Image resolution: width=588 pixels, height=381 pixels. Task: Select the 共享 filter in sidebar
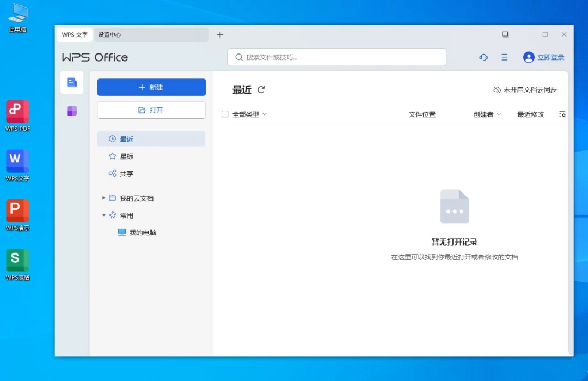point(126,173)
